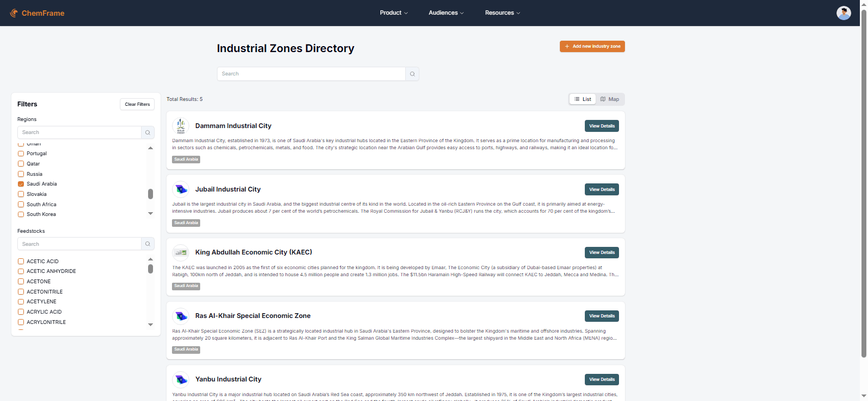
Task: Check the ACETYLENE feedstock checkbox
Action: tap(21, 302)
